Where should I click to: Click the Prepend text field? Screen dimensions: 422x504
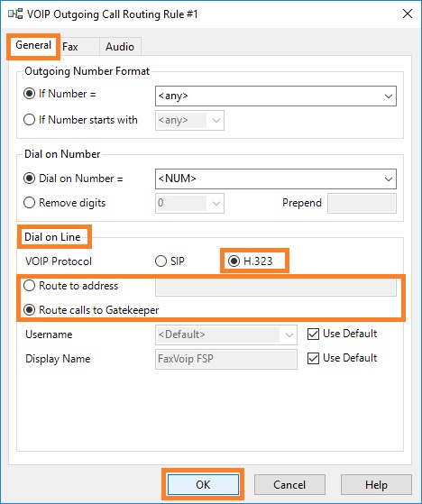(x=362, y=203)
